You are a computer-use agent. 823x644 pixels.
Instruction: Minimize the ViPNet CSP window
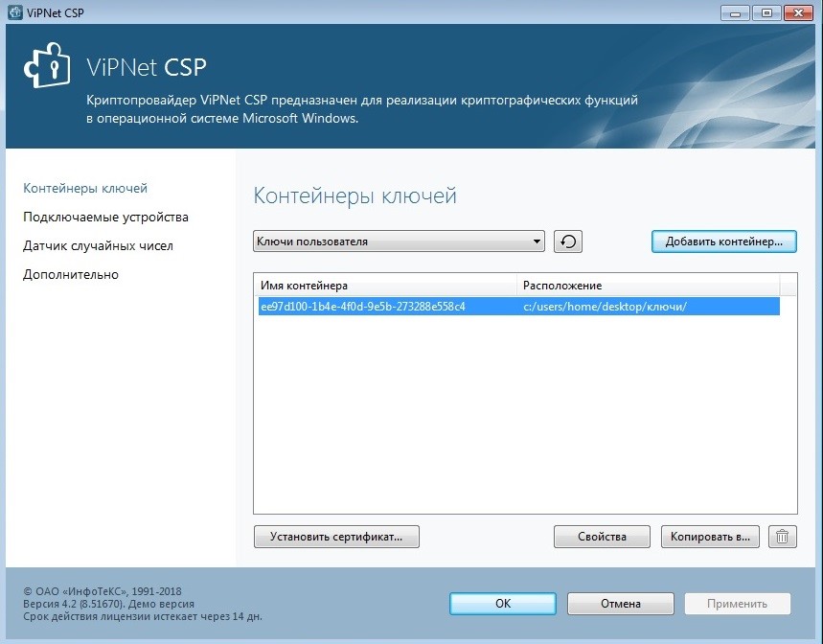click(x=735, y=12)
